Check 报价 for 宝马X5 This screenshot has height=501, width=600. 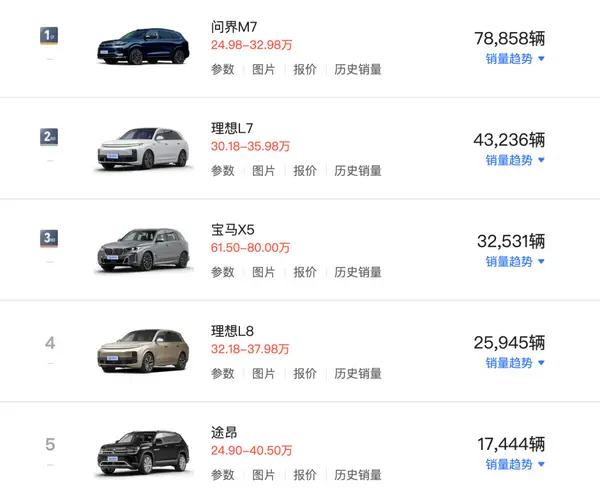coord(305,272)
